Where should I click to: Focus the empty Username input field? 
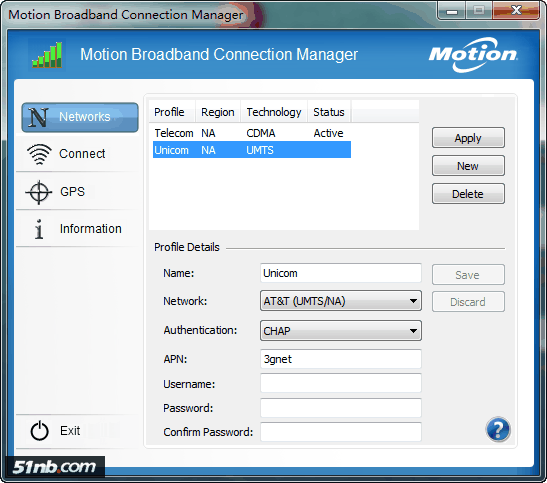click(340, 383)
